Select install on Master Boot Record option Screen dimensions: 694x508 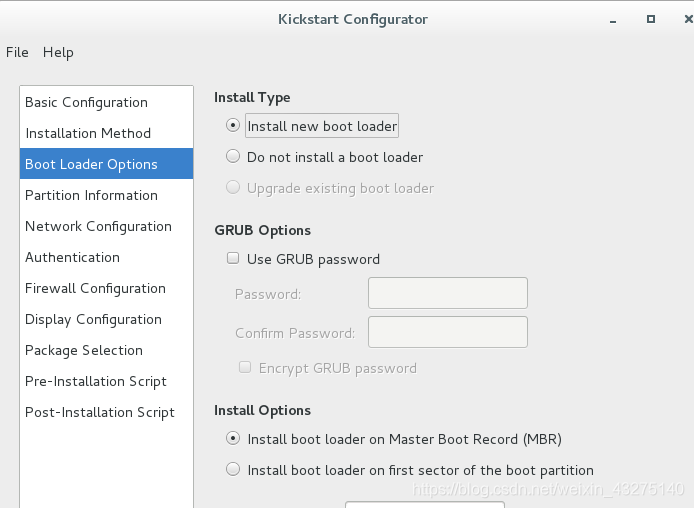pos(233,439)
